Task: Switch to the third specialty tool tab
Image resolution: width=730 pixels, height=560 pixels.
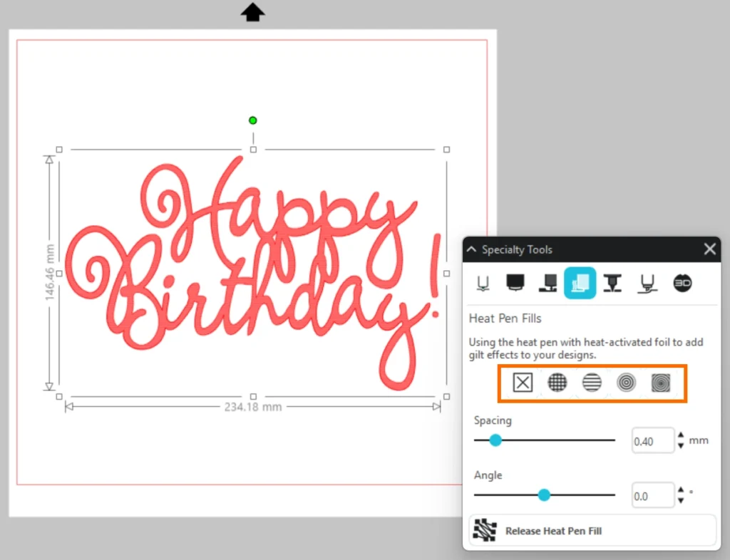Action: (x=547, y=283)
